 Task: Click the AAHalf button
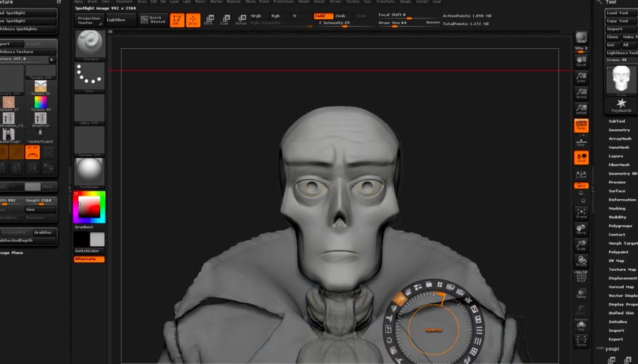click(x=581, y=110)
